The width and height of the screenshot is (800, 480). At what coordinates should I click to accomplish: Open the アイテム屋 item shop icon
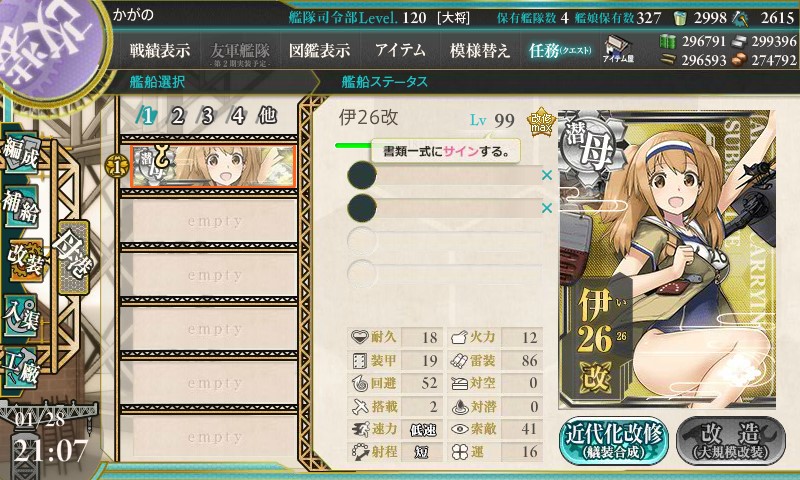pos(618,49)
